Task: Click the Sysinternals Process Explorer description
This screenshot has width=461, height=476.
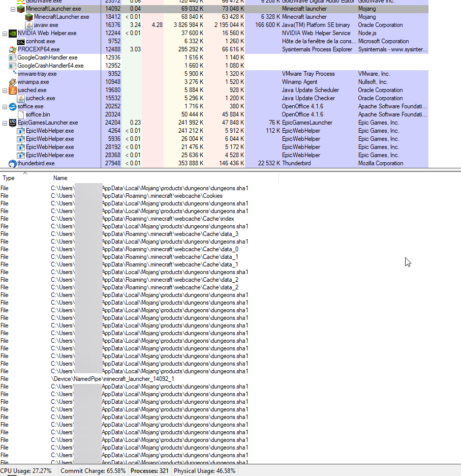Action: 317,49
